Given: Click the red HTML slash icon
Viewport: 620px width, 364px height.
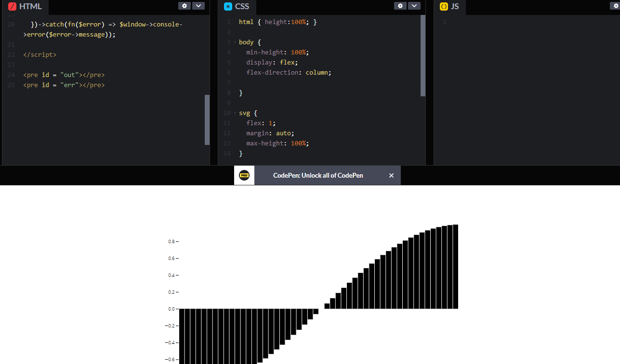Looking at the screenshot, I should click(x=13, y=7).
